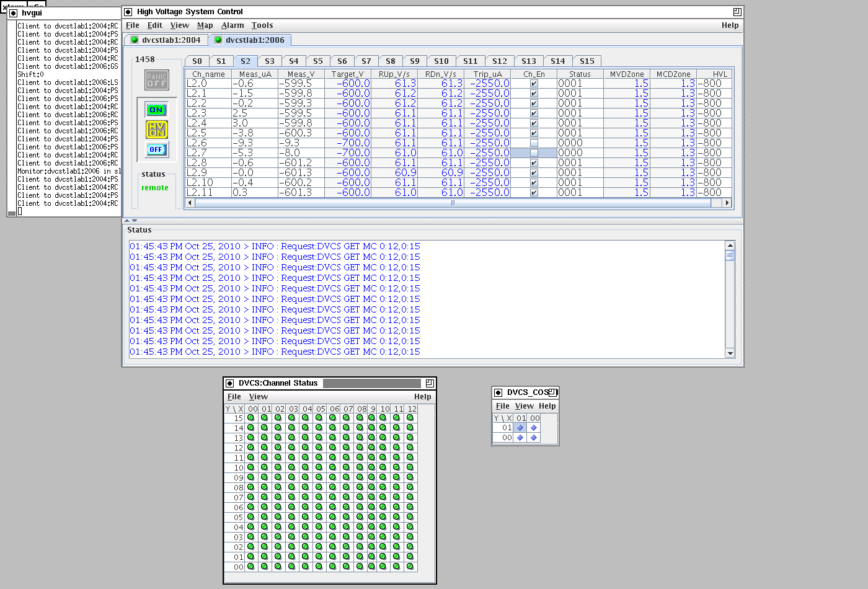Click the yellow HV ON button
Viewport: 868px width, 589px height.
click(157, 130)
